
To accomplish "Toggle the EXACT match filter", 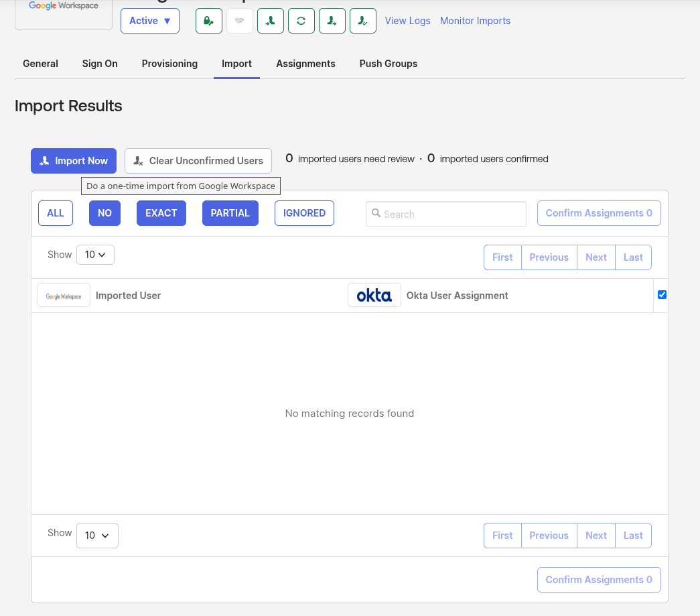I will [x=161, y=213].
